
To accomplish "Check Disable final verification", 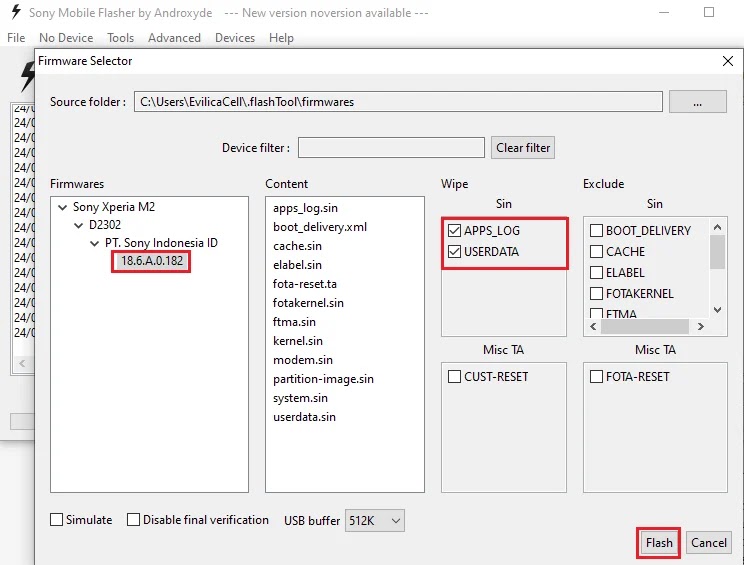I will tap(134, 520).
